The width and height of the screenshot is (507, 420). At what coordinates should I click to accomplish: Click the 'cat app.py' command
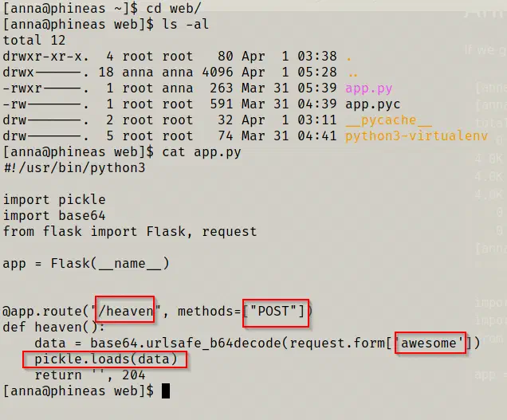pyautogui.click(x=202, y=152)
